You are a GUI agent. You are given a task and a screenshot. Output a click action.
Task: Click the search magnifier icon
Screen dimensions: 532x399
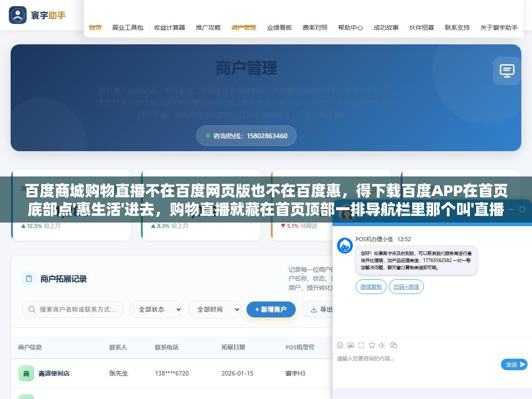pos(31,309)
